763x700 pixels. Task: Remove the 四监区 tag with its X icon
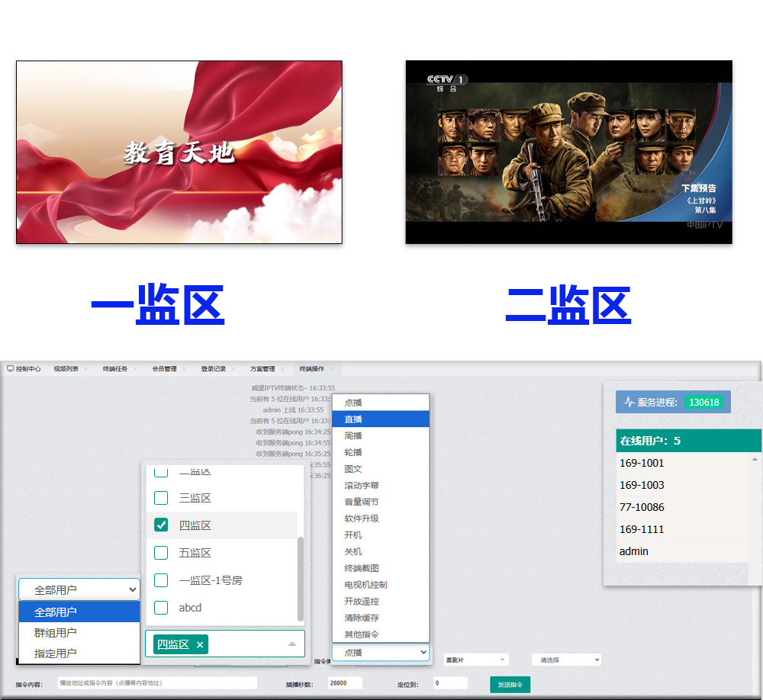pyautogui.click(x=200, y=645)
